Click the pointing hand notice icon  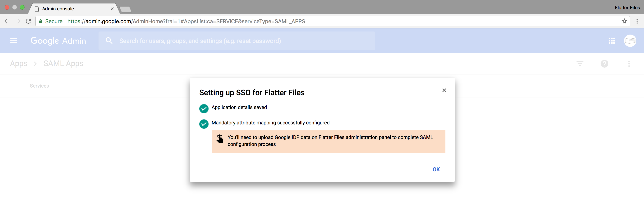pos(220,139)
